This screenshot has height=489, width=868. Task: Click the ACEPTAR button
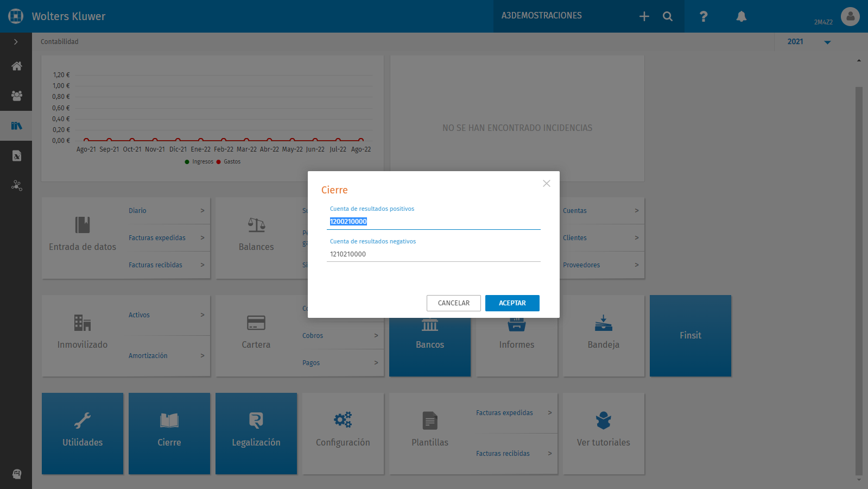pos(512,303)
